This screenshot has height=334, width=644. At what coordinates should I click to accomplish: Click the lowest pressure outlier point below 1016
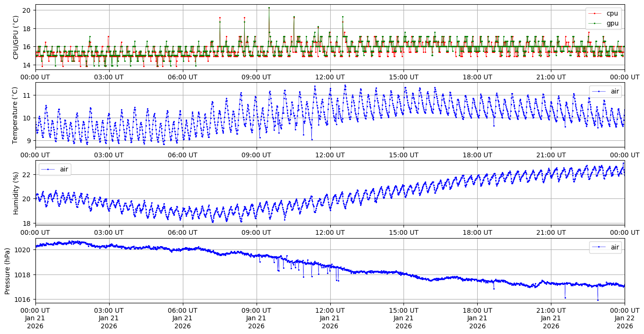click(x=598, y=300)
